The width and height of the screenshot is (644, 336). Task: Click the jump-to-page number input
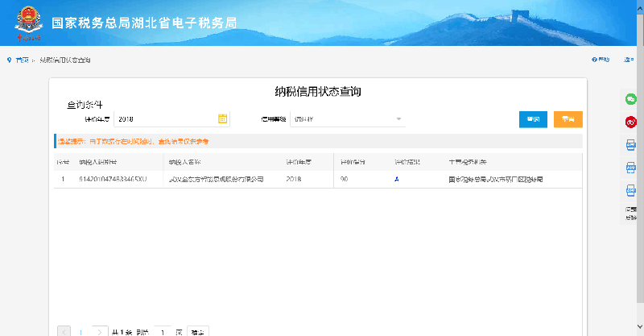point(163,331)
